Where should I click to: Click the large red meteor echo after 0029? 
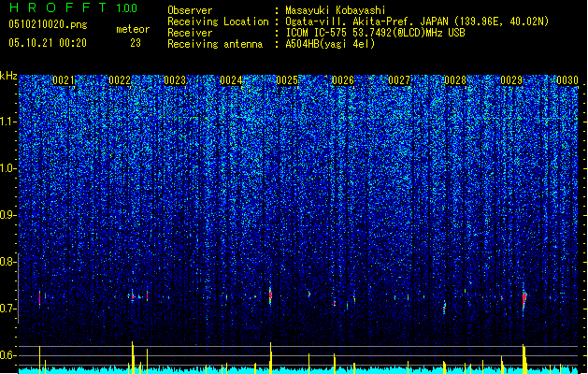tap(524, 300)
